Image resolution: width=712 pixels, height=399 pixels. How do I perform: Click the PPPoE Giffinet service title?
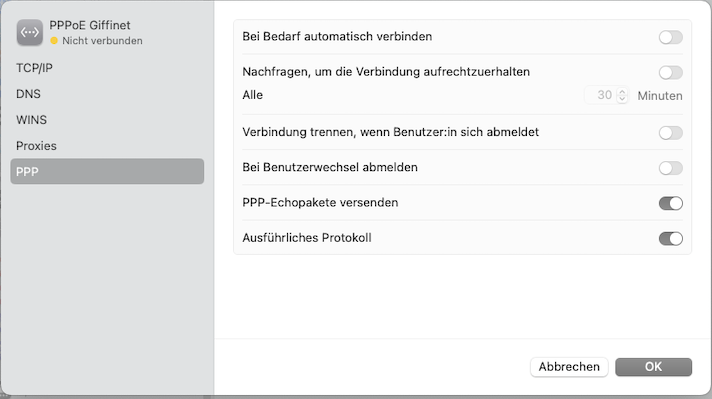tap(90, 25)
